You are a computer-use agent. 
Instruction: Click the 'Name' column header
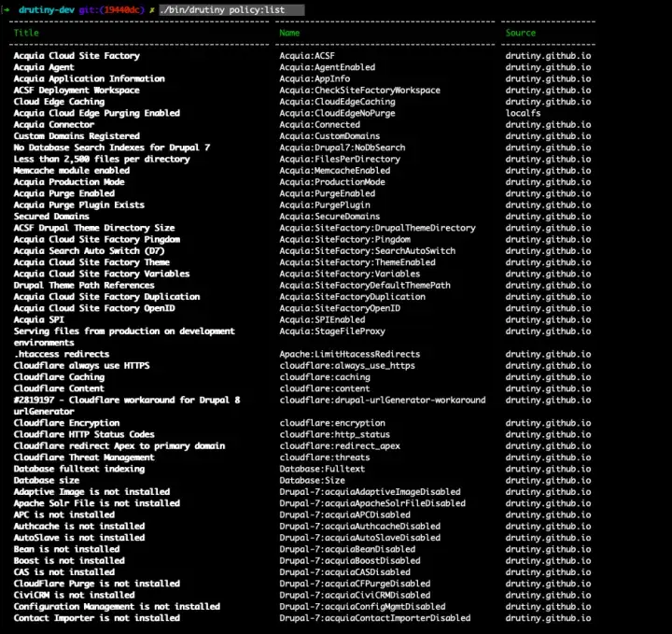[289, 33]
